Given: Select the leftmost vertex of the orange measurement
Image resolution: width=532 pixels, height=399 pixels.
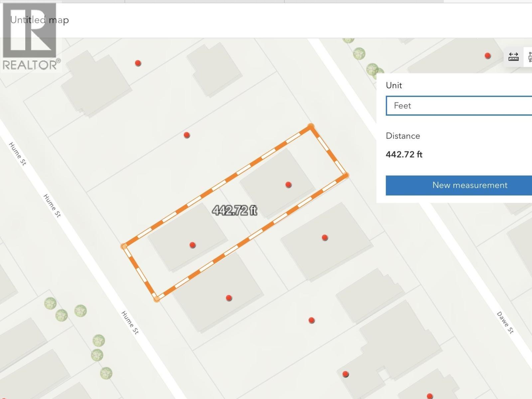Looking at the screenshot, I should pos(124,246).
